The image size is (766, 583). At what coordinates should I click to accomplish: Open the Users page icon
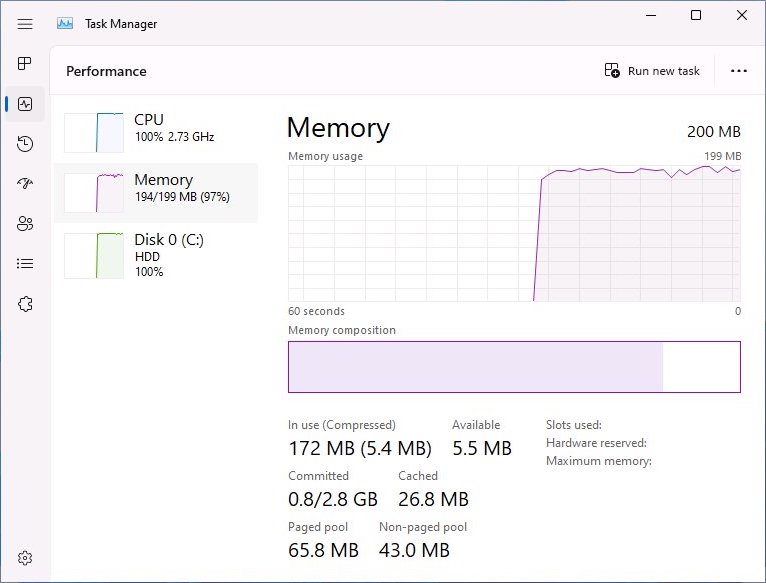pyautogui.click(x=25, y=224)
